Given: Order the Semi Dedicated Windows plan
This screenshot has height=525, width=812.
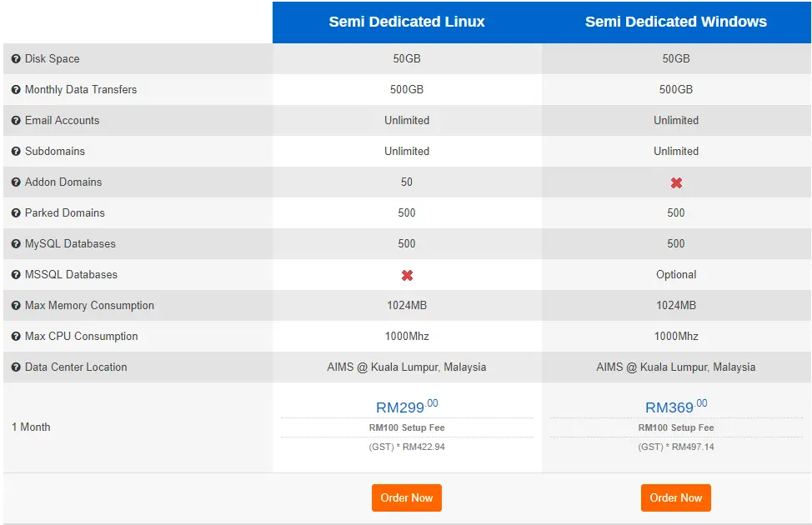Looking at the screenshot, I should tap(676, 497).
